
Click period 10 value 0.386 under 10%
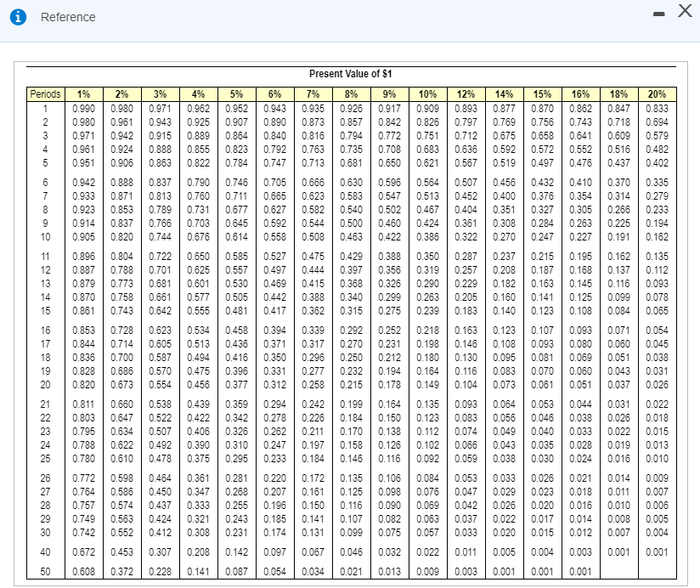pos(427,236)
